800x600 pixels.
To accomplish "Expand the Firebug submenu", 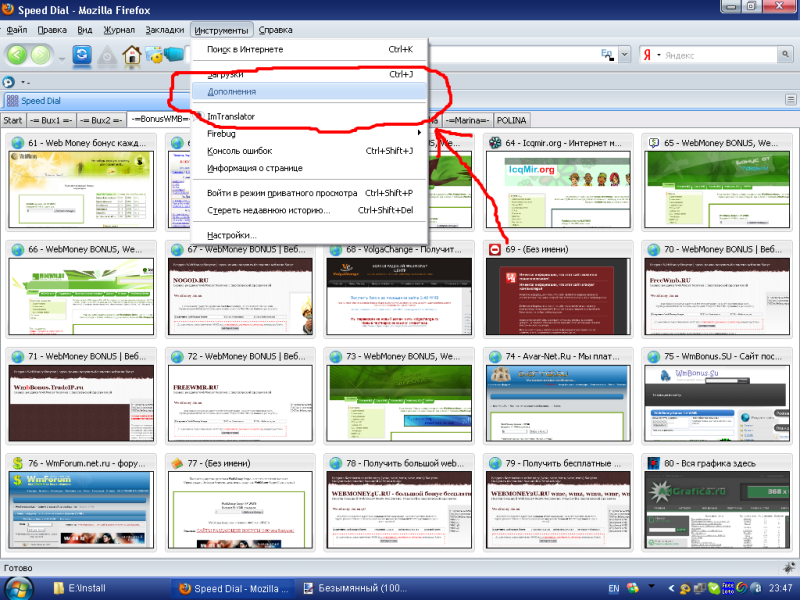I will (x=310, y=134).
